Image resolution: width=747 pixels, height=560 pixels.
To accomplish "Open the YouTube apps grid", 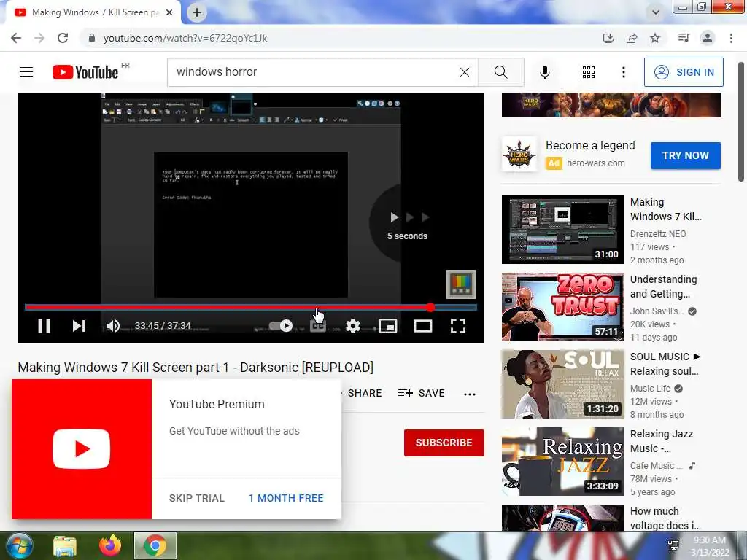I will point(589,72).
